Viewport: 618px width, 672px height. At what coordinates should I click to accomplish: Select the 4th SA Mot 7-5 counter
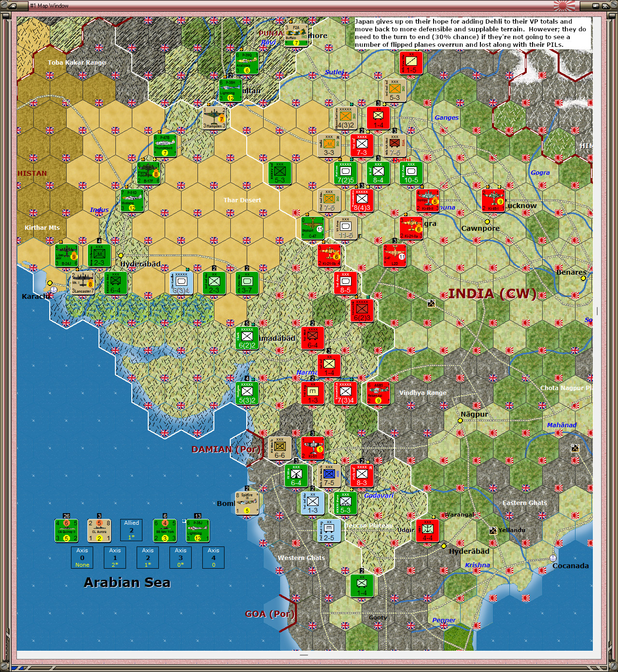pos(395,146)
